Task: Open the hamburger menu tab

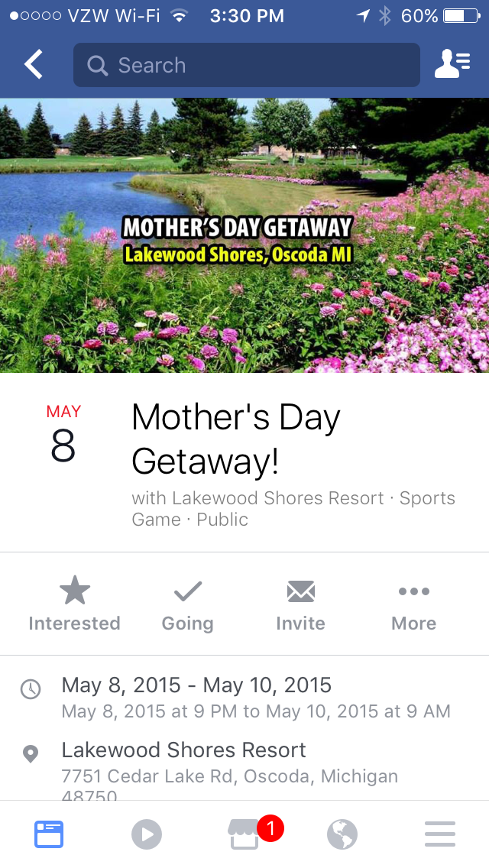Action: [439, 834]
